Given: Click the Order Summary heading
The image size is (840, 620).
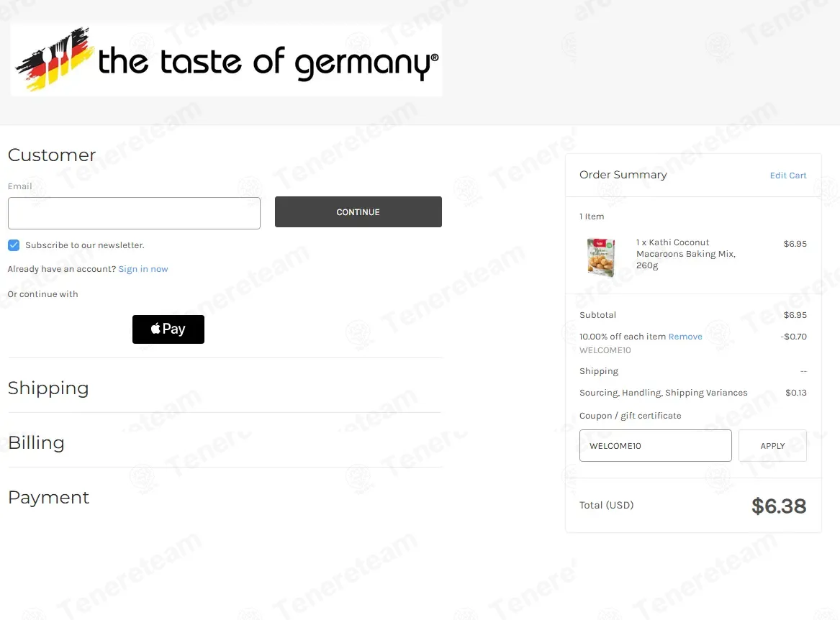Looking at the screenshot, I should 623,175.
